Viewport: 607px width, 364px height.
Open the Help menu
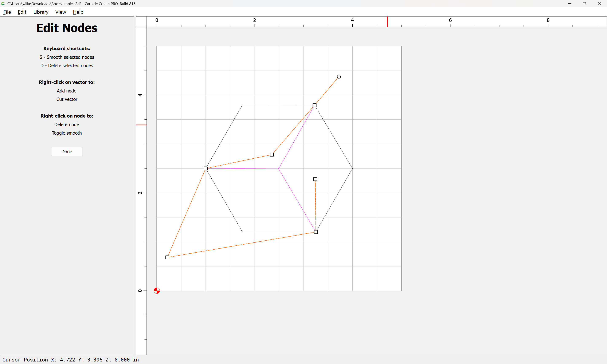(78, 12)
